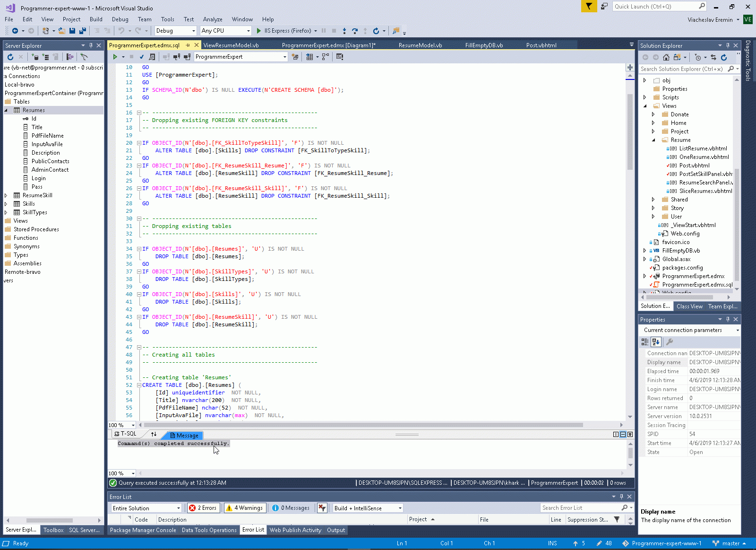The image size is (756, 550).
Task: Click the Save All toolbar icon
Action: point(83,31)
